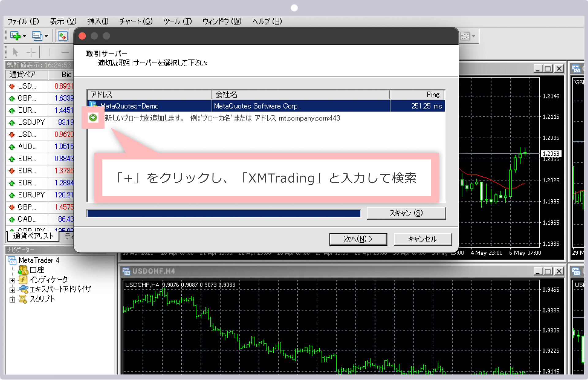This screenshot has height=380, width=588.
Task: Select the crosshair tool
Action: coord(31,52)
